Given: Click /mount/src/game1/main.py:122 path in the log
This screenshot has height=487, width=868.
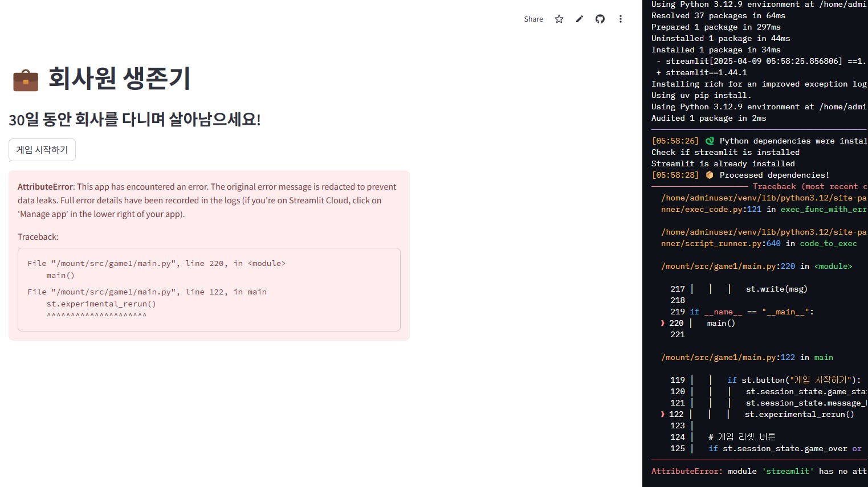Looking at the screenshot, I should pyautogui.click(x=728, y=357).
